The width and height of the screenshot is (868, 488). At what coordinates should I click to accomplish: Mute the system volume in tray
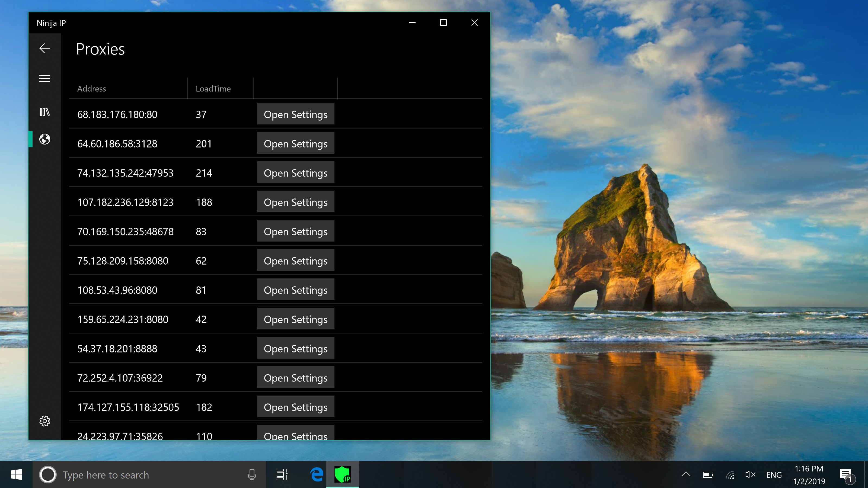(751, 474)
